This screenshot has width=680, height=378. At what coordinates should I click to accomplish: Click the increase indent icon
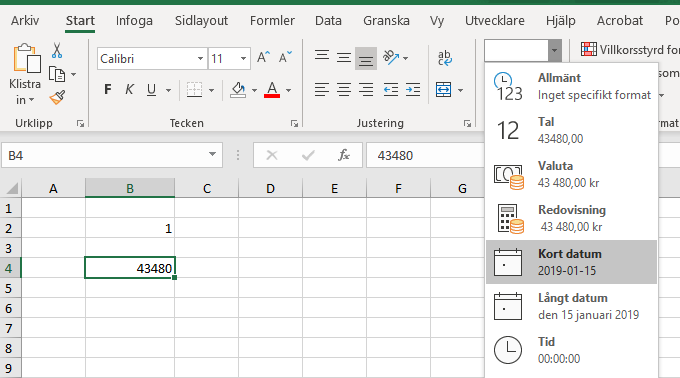(413, 90)
